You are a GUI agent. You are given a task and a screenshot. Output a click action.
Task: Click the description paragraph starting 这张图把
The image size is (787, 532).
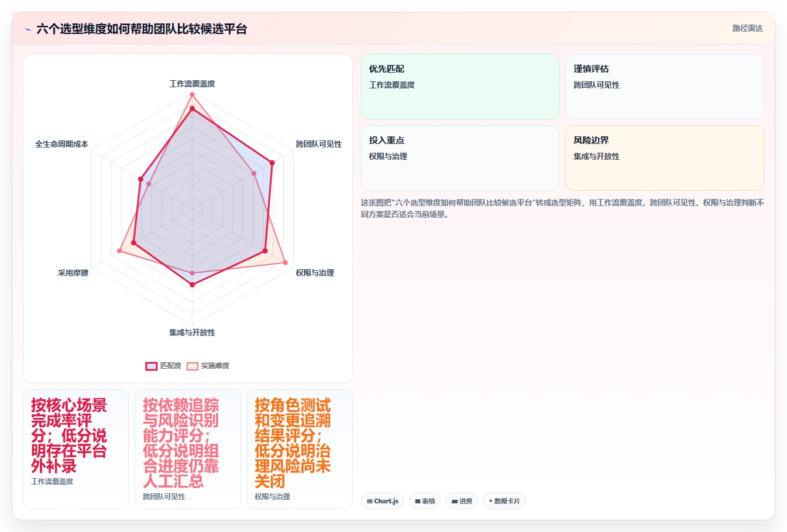[562, 208]
